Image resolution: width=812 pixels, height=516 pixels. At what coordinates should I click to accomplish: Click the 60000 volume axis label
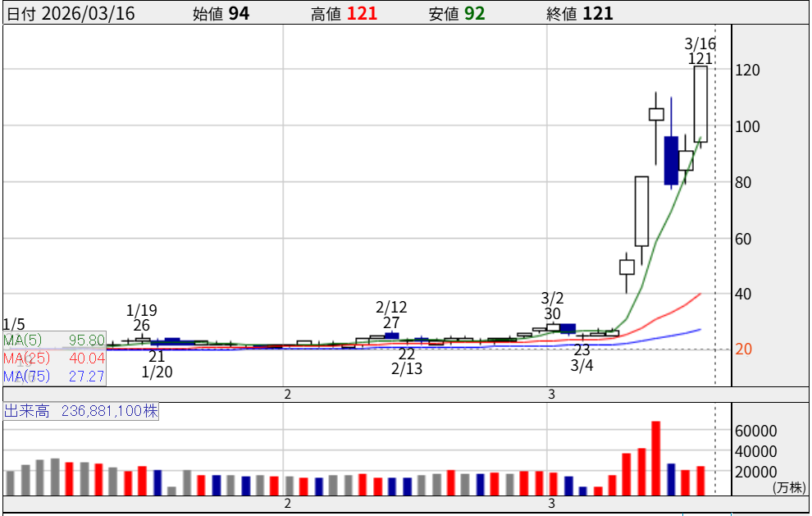[756, 432]
